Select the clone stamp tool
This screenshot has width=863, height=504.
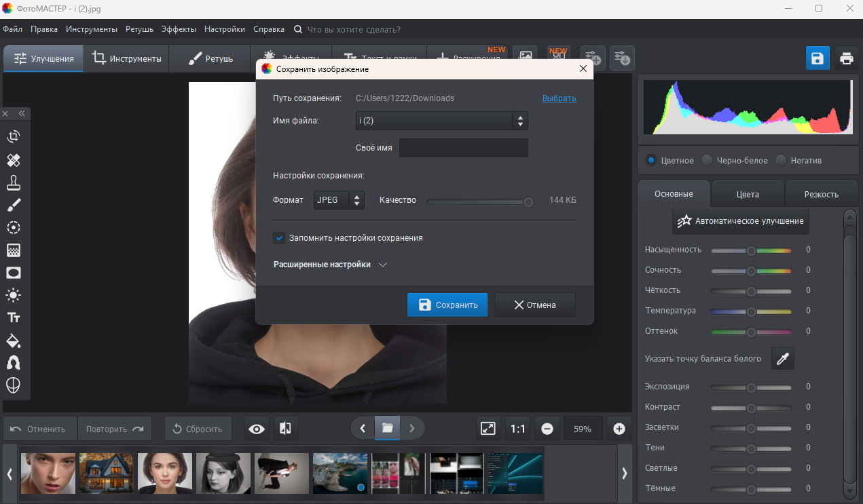(x=14, y=182)
